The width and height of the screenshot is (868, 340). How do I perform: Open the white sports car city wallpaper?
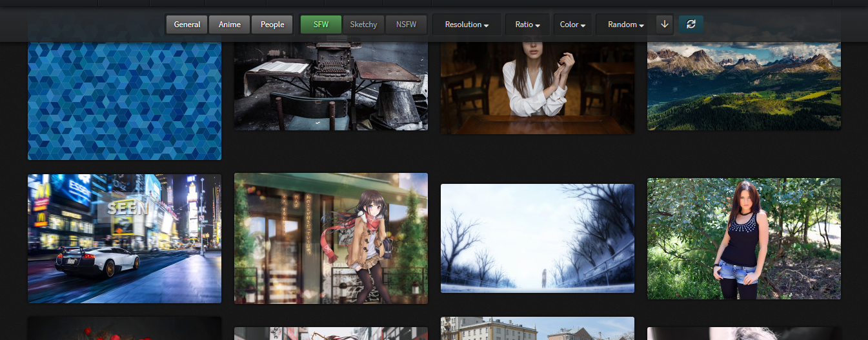pyautogui.click(x=125, y=238)
